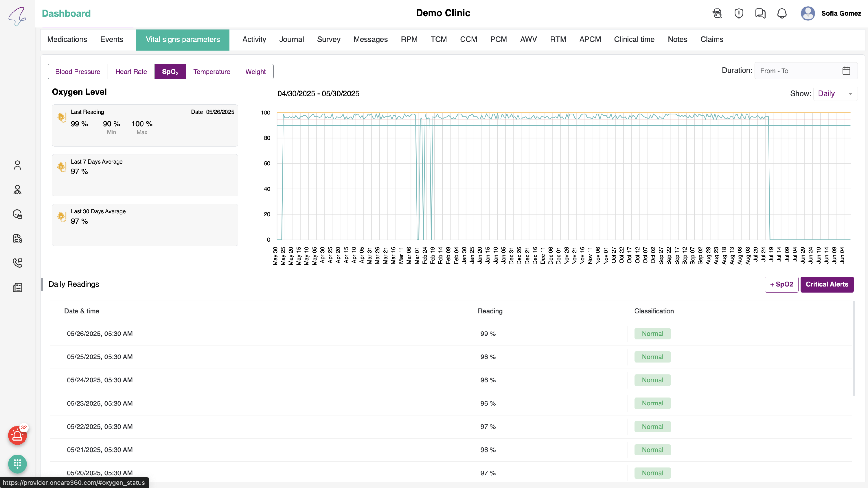This screenshot has height=488, width=868.
Task: Open the news report icon in the sidebar
Action: click(x=17, y=287)
